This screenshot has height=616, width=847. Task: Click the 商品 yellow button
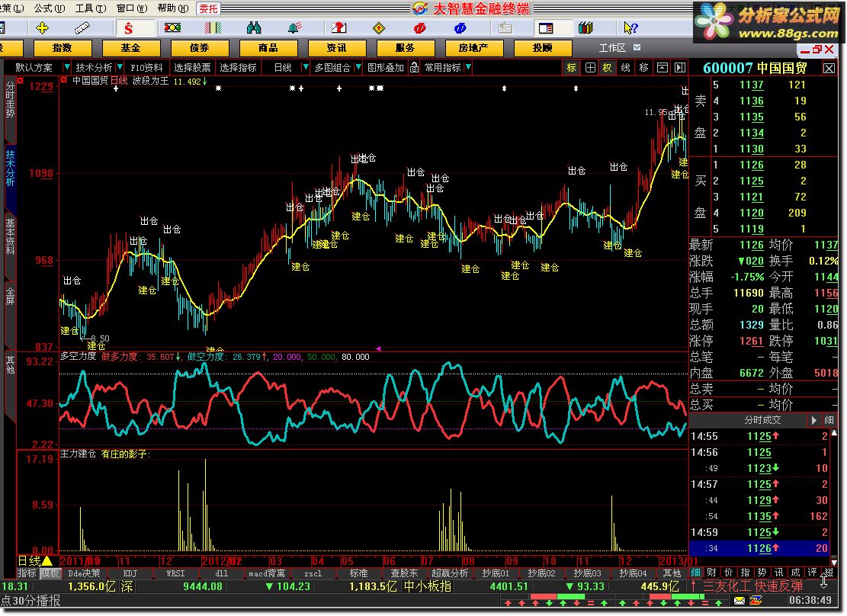[268, 48]
